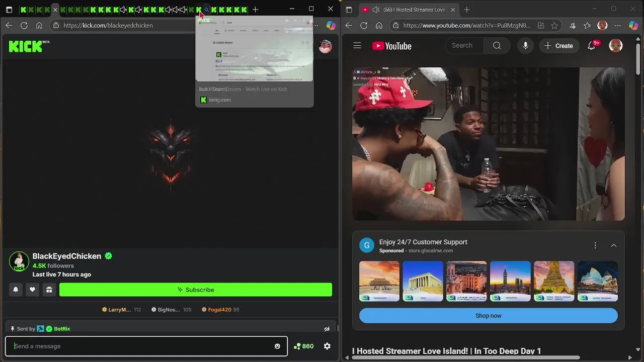Image resolution: width=644 pixels, height=362 pixels.
Task: Click the YouTube Create button
Action: pos(558,46)
